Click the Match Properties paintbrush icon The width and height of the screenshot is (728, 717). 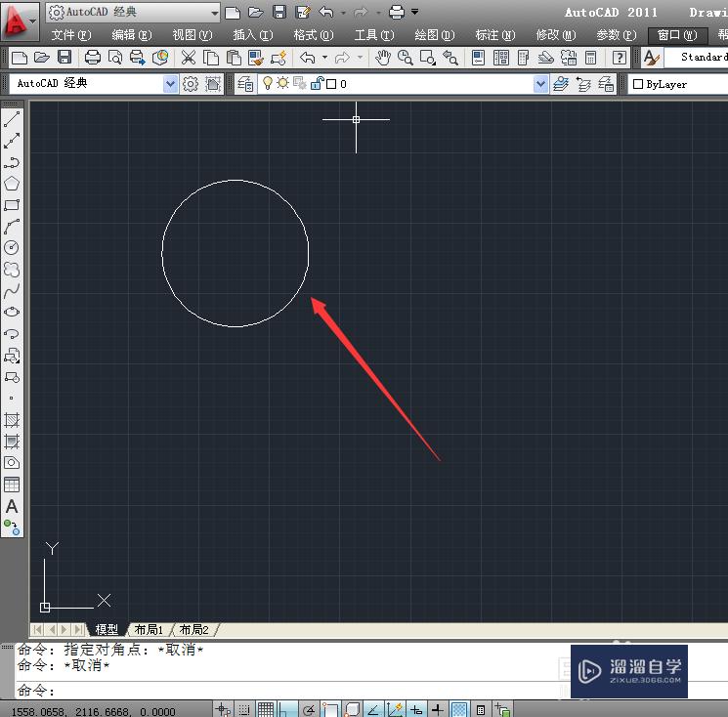click(x=256, y=58)
